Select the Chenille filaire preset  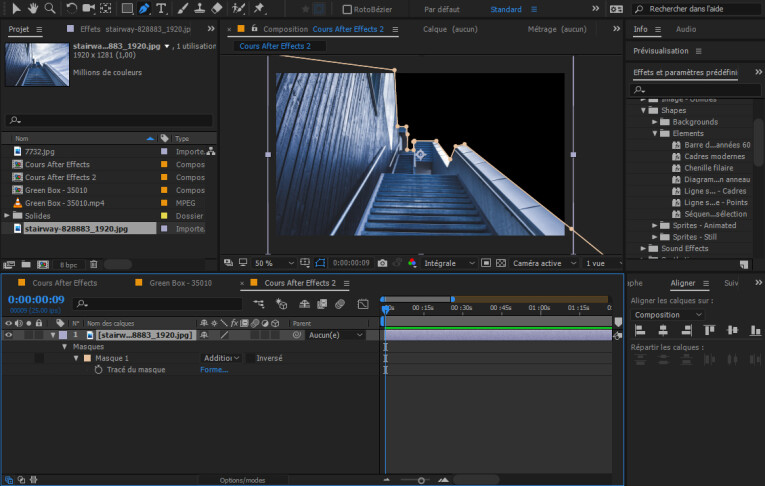(708, 168)
